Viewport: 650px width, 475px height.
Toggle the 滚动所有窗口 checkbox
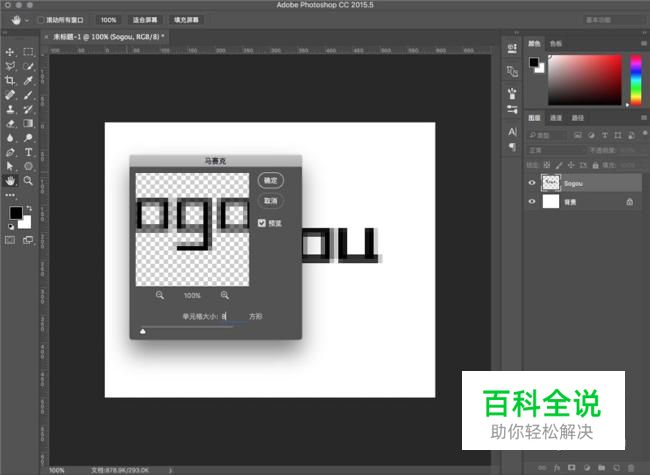click(41, 20)
